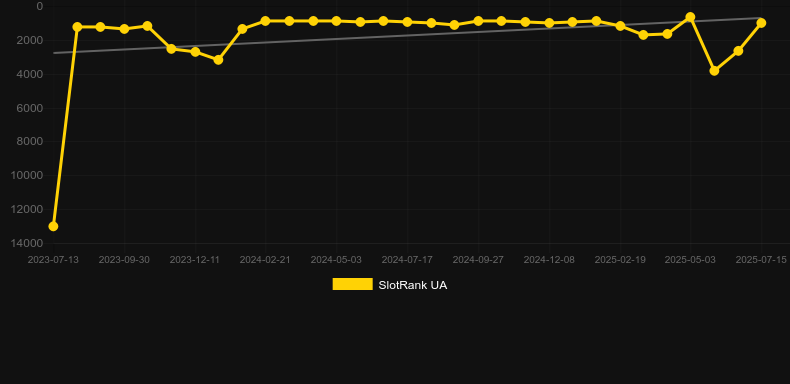Click the x-axis label 2023-12-11
790x384 pixels.
[x=194, y=260]
